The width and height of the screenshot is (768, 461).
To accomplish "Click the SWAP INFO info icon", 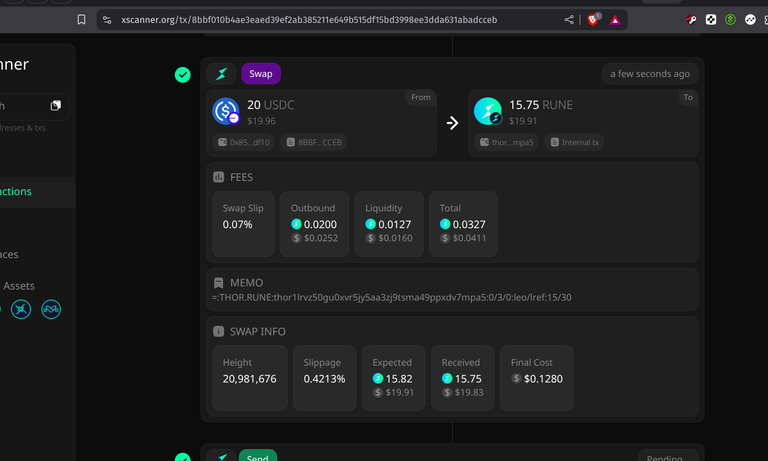I will [218, 331].
